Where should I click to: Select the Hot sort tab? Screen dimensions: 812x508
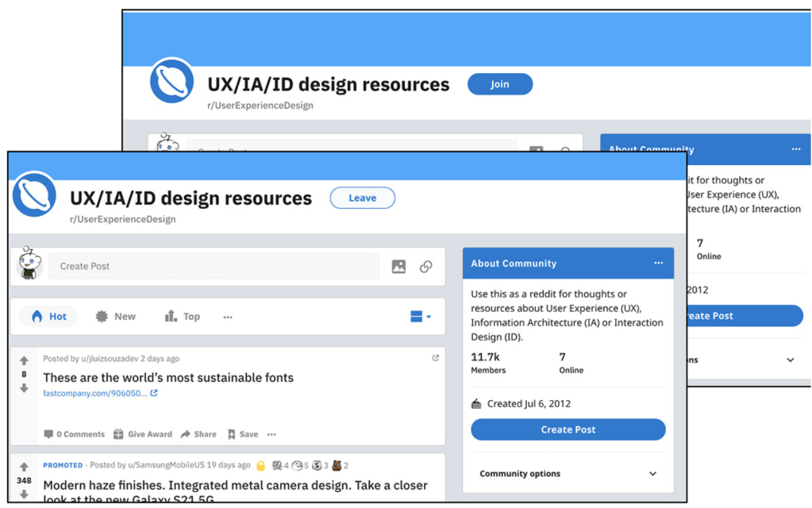click(x=49, y=317)
